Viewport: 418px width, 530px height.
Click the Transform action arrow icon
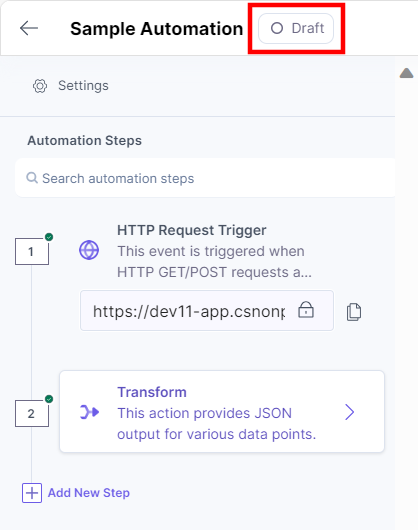coord(90,412)
